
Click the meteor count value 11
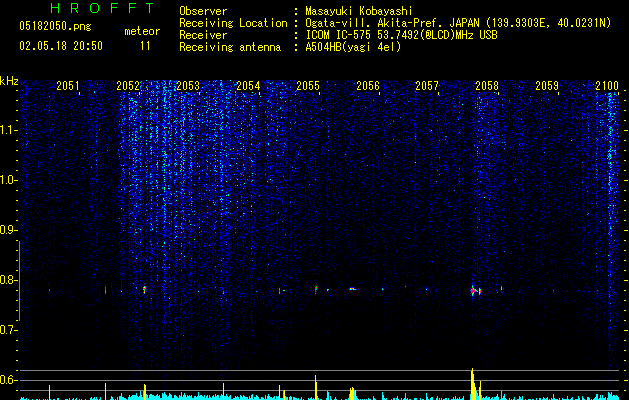(x=145, y=46)
